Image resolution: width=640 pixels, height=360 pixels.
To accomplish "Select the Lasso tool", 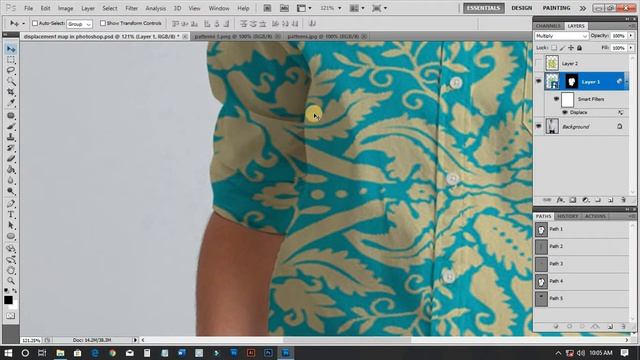I will tap(11, 71).
